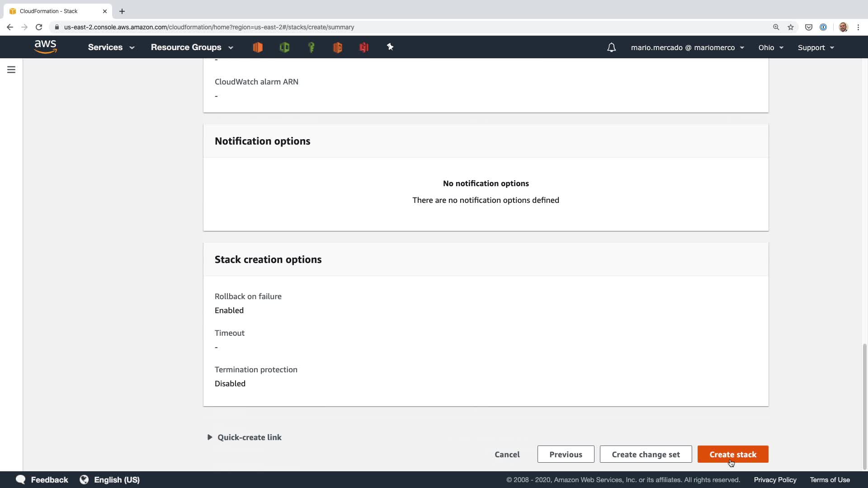Bookmark this page with the star icon

coord(791,27)
